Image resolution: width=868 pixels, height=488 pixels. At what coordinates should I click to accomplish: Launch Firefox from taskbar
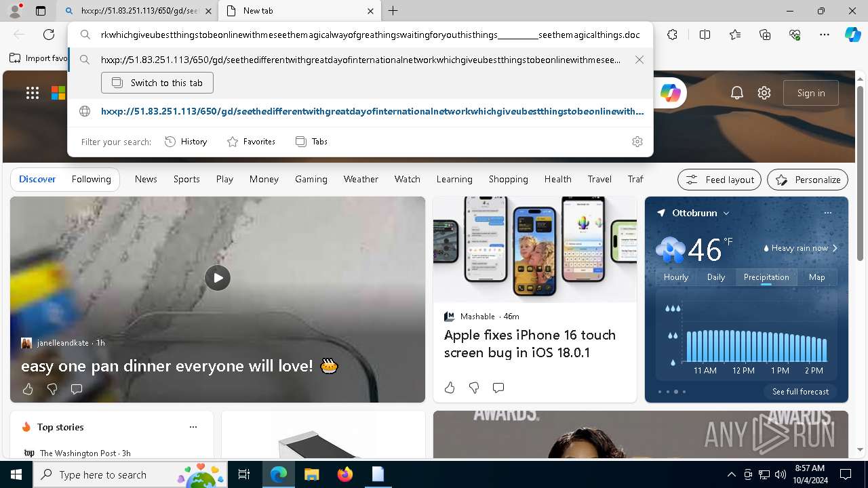[345, 474]
